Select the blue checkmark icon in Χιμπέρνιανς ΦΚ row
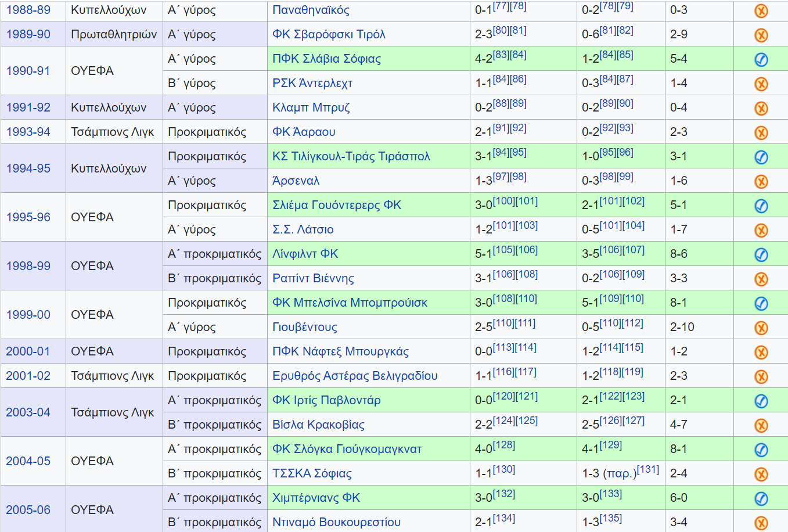 pos(761,498)
